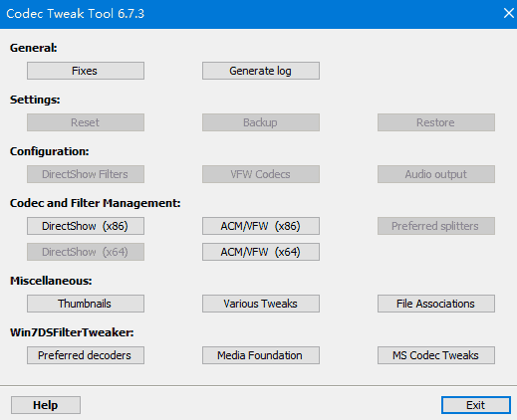
Task: Open VFW Codecs configuration
Action: [261, 174]
